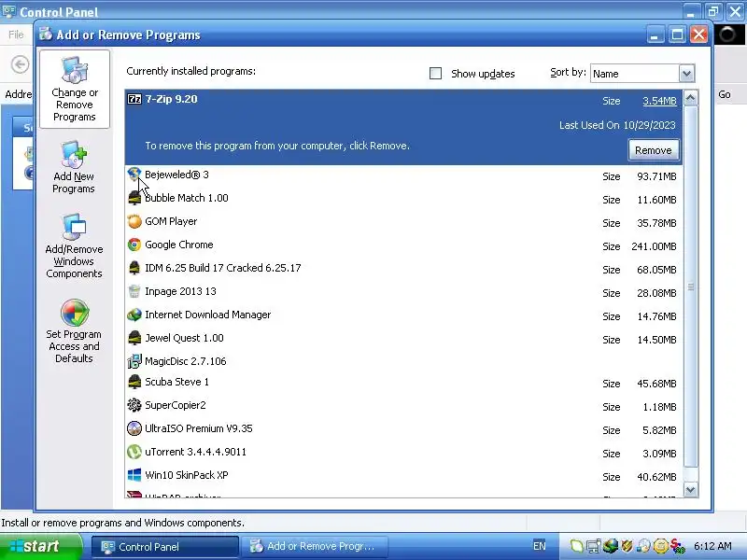Select the Bejeweled® 3 entry
Screen dimensions: 747x560
[403, 175]
